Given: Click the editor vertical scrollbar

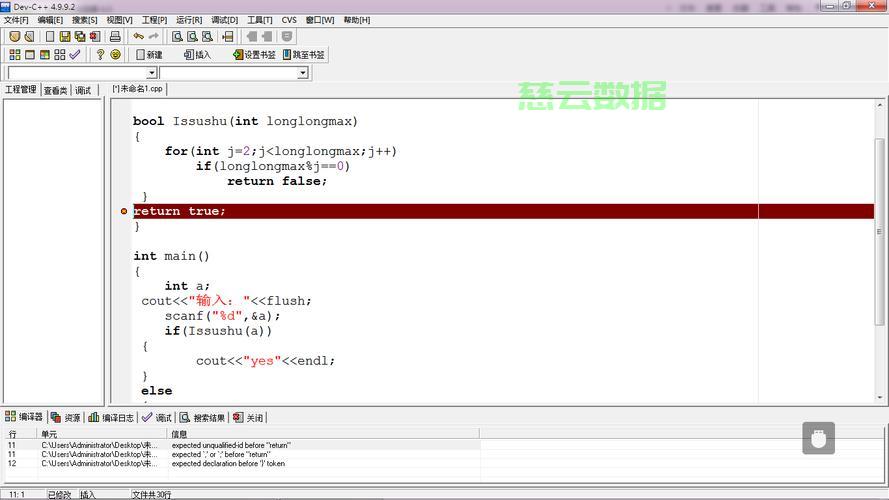Looking at the screenshot, I should coord(880,250).
